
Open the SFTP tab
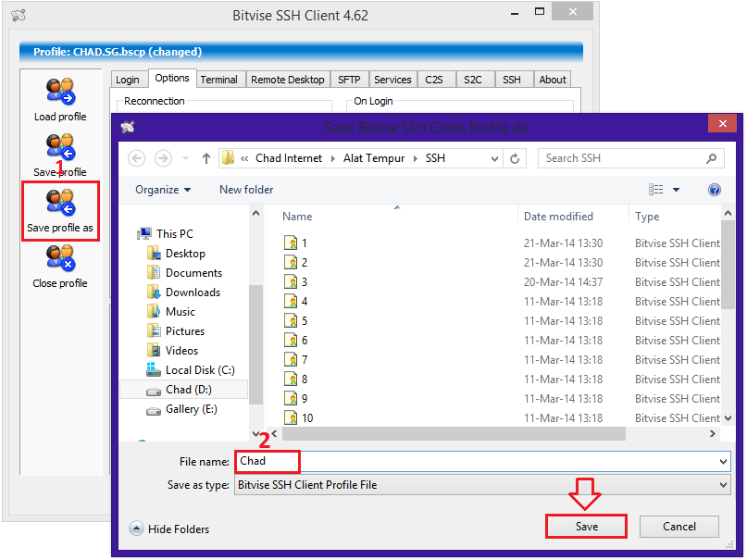349,80
